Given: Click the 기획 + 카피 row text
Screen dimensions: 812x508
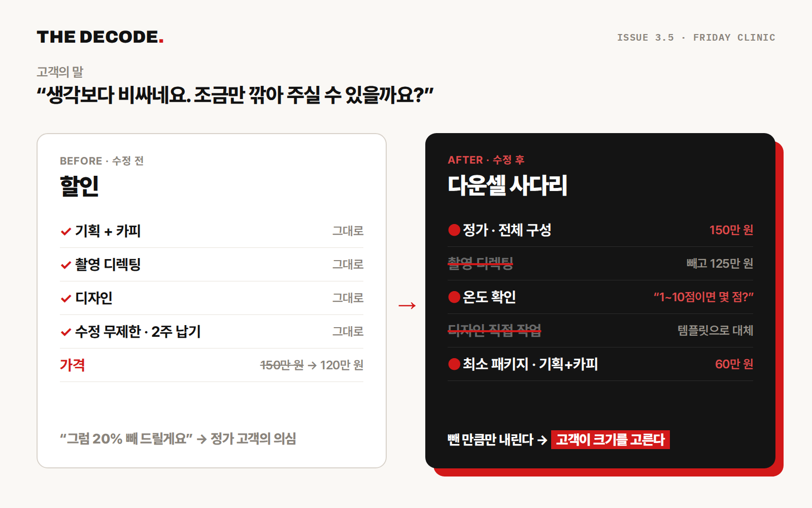Looking at the screenshot, I should point(108,231).
